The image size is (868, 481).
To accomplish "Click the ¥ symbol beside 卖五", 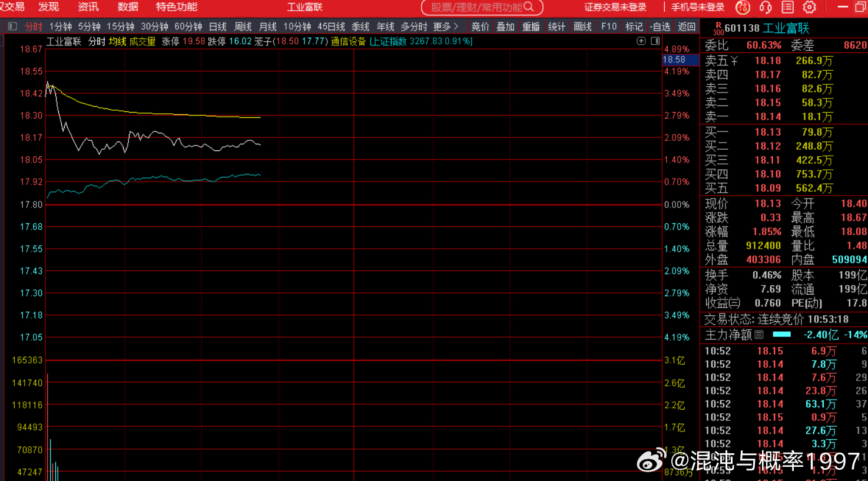I will [734, 61].
